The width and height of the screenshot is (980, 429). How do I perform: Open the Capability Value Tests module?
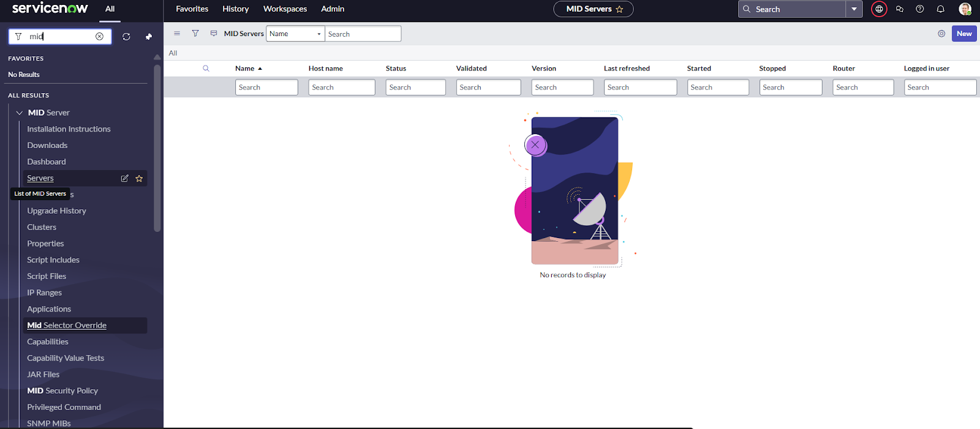(x=66, y=359)
